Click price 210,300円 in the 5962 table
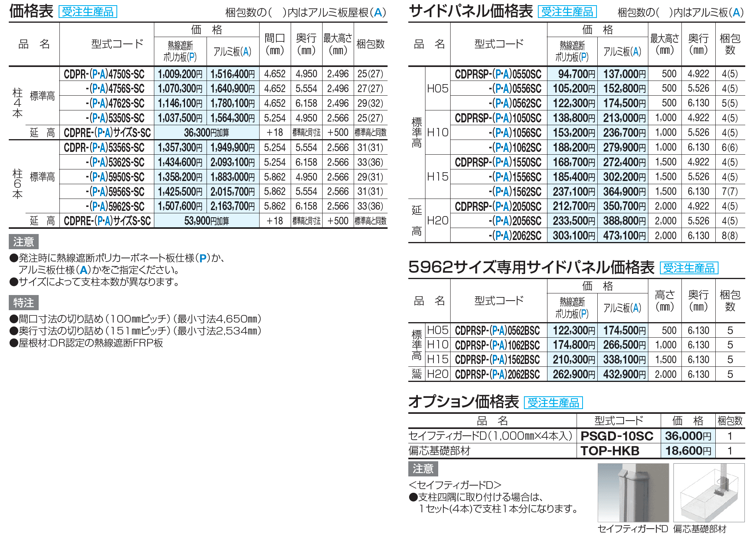The height and width of the screenshot is (543, 756). pos(574,360)
